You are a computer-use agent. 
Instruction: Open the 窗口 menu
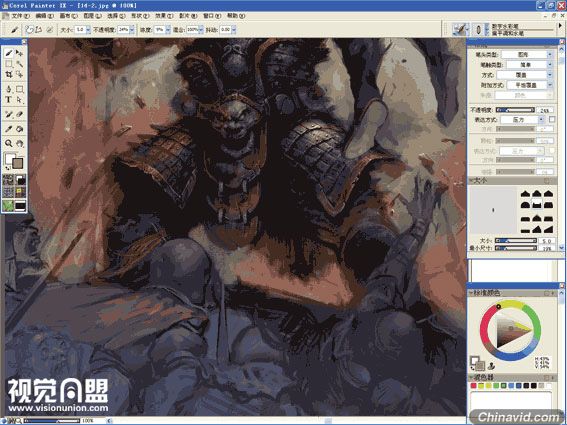[212, 16]
